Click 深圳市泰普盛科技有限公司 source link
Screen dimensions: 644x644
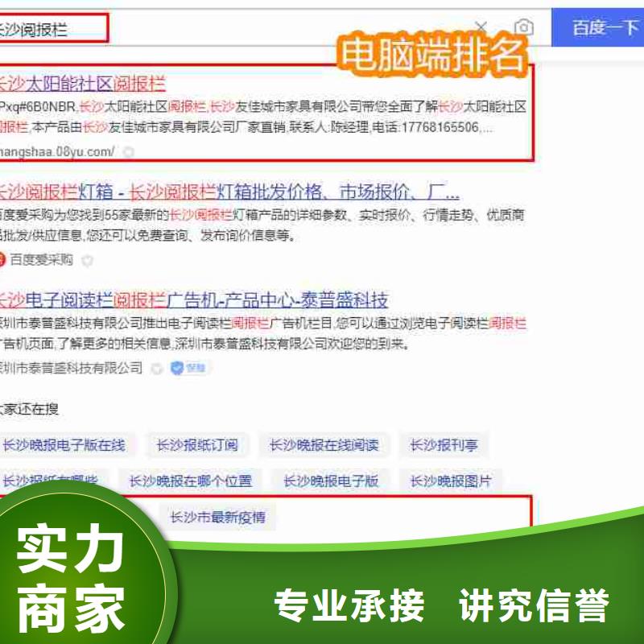click(71, 368)
